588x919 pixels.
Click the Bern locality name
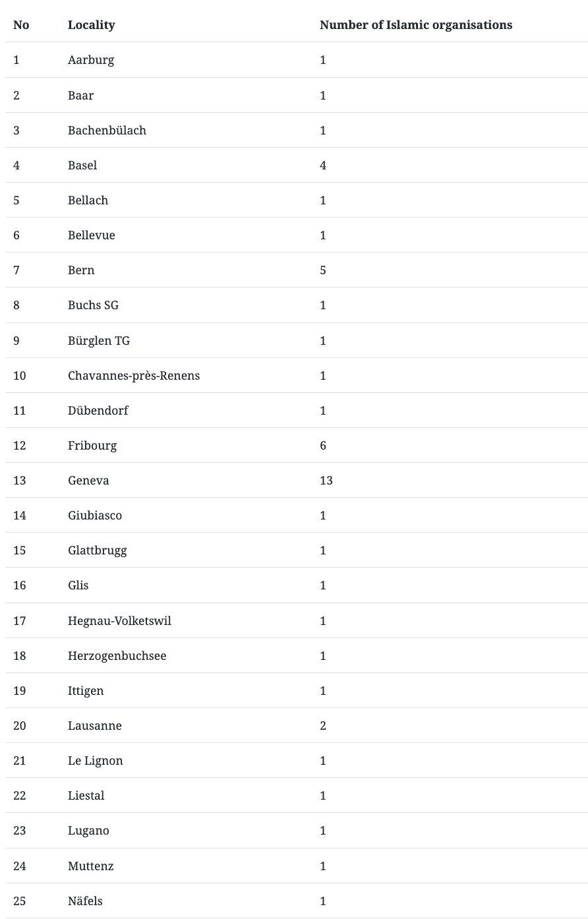coord(81,270)
